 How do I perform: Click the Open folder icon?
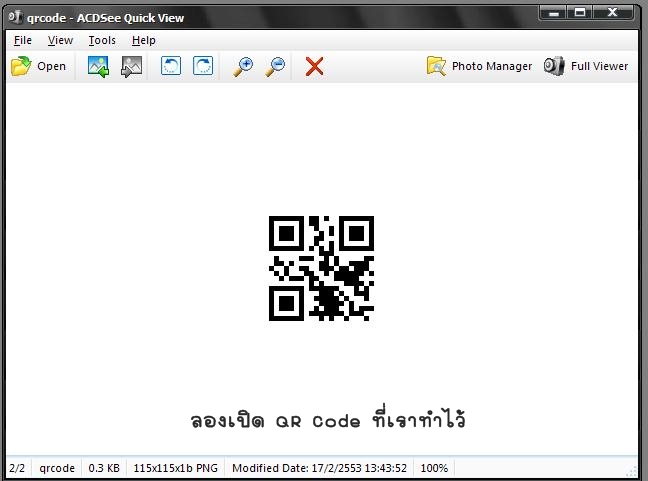point(21,66)
